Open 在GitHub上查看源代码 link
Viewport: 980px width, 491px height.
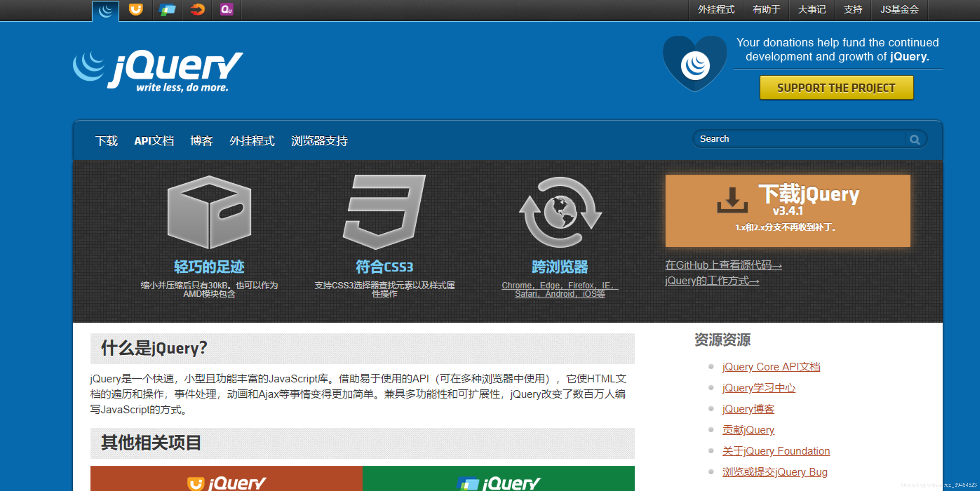click(x=723, y=265)
